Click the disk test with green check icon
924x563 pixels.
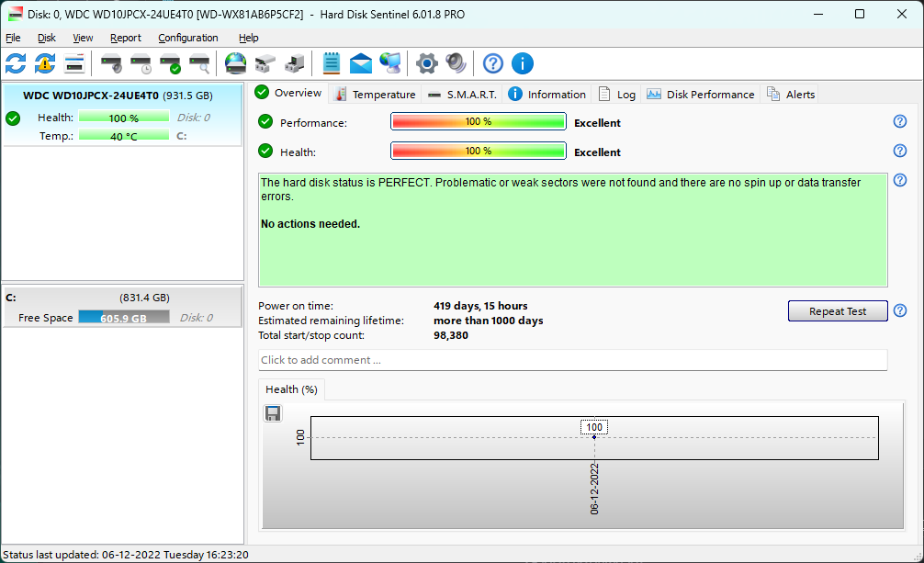click(x=170, y=63)
